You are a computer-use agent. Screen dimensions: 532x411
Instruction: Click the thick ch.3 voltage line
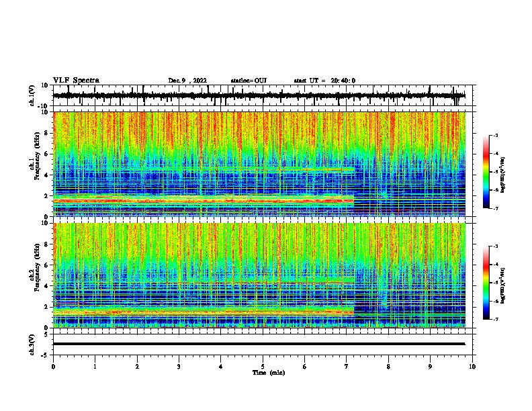(259, 344)
